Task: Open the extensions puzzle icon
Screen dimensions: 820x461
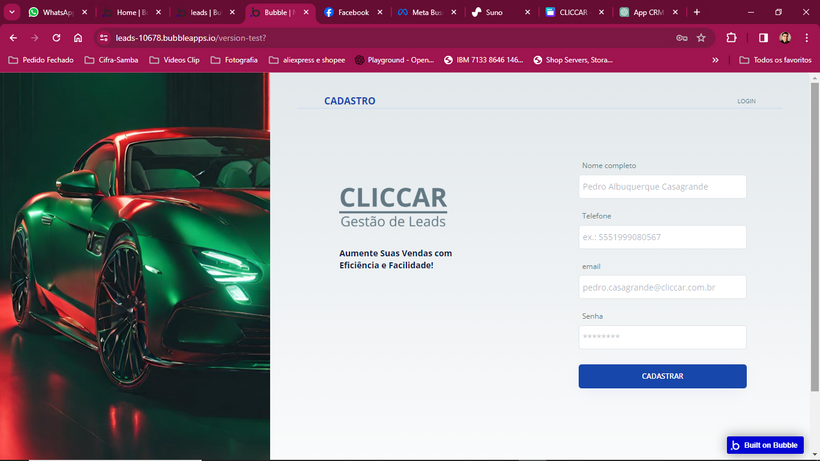Action: point(732,38)
